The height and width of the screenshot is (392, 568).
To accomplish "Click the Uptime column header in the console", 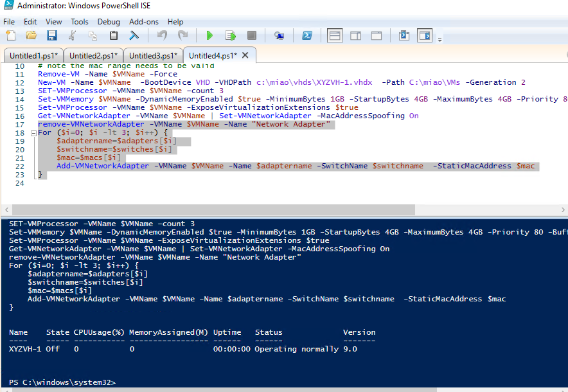I will 227,333.
